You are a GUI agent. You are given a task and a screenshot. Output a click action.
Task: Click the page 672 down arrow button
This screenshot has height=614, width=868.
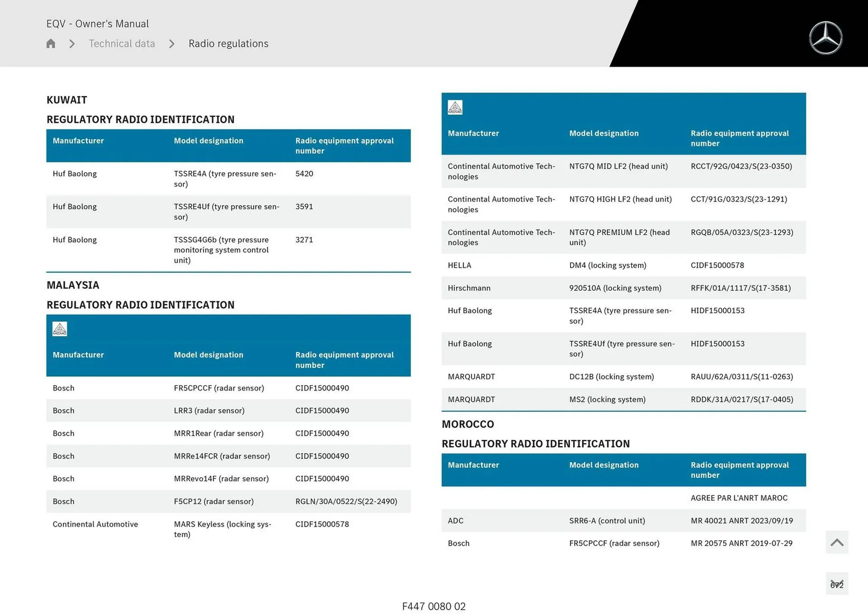tap(836, 584)
